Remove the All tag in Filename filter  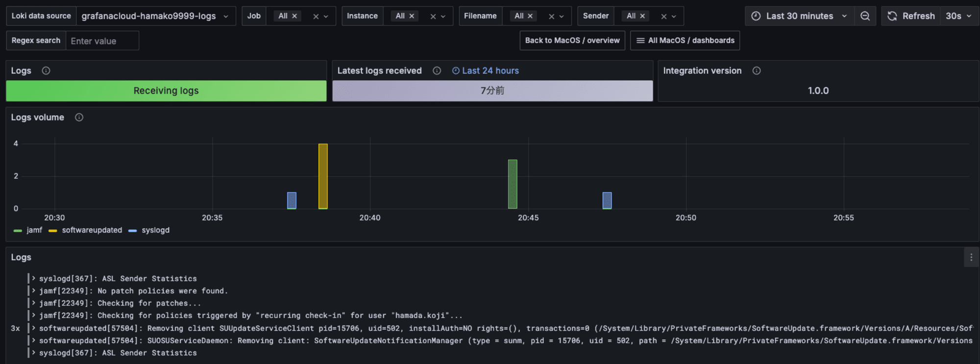pyautogui.click(x=530, y=16)
